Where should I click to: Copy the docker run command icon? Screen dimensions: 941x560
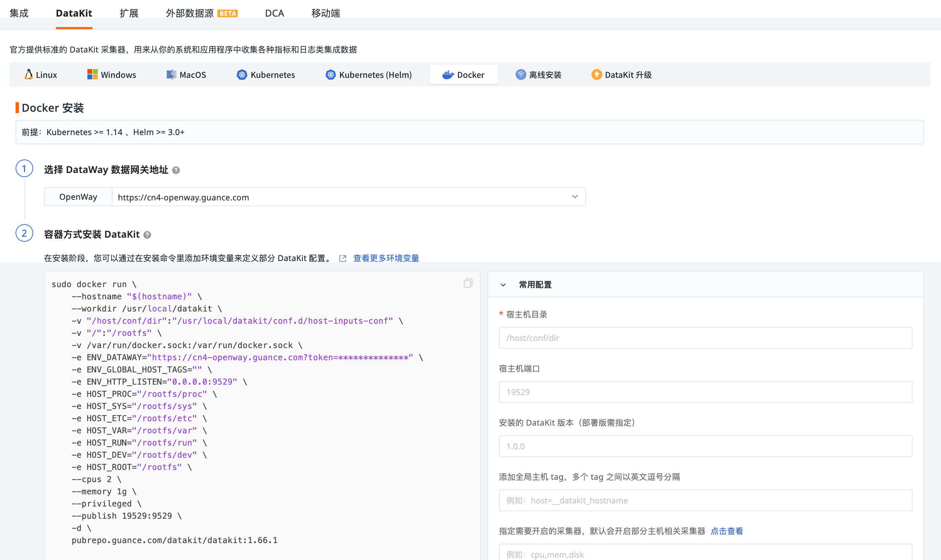(x=468, y=283)
